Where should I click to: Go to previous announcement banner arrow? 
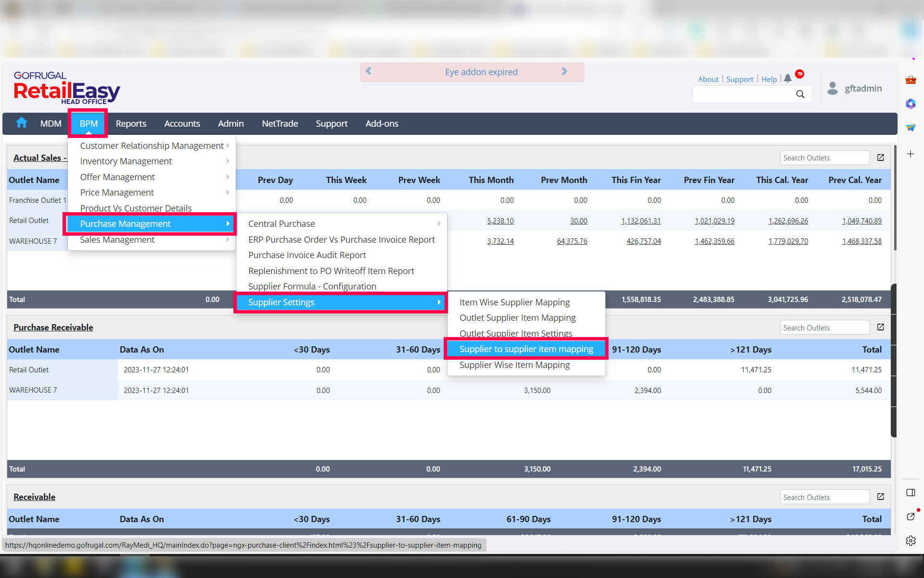(x=369, y=71)
